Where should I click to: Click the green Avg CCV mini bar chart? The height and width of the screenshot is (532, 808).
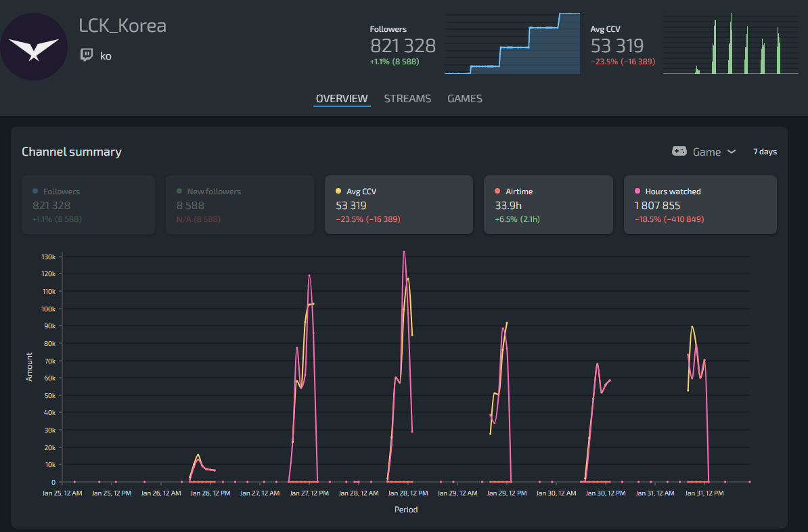pyautogui.click(x=731, y=43)
